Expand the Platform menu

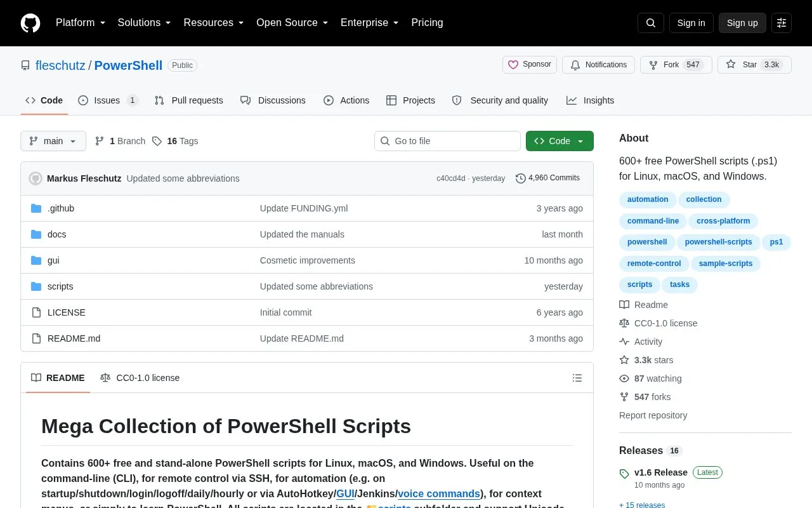tap(81, 23)
